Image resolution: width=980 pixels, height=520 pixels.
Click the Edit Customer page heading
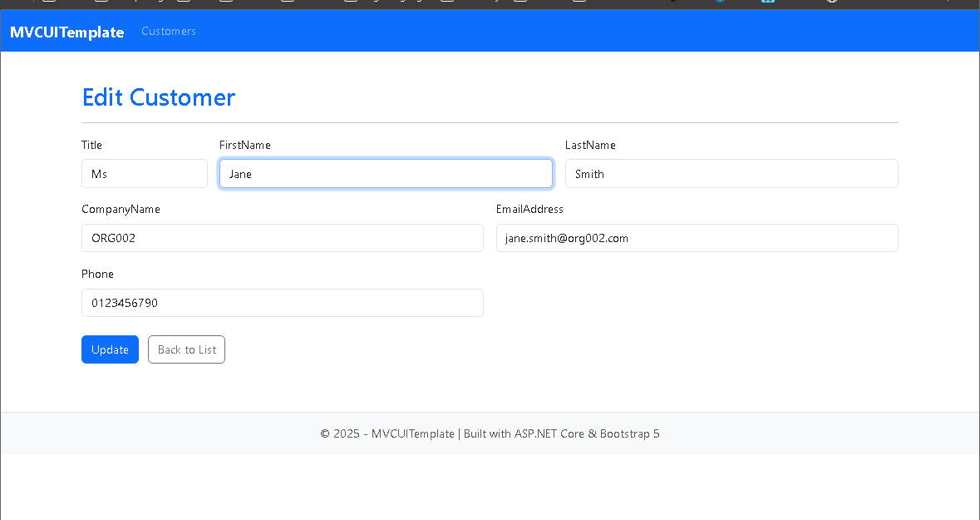(x=158, y=97)
